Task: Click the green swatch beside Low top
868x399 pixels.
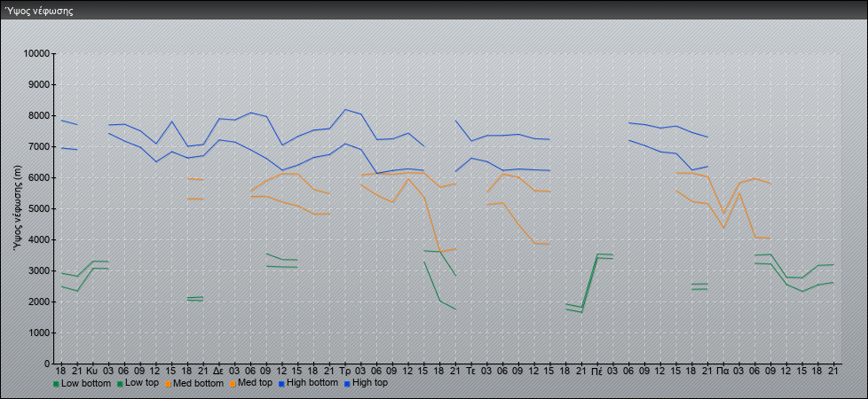Action: pyautogui.click(x=120, y=383)
